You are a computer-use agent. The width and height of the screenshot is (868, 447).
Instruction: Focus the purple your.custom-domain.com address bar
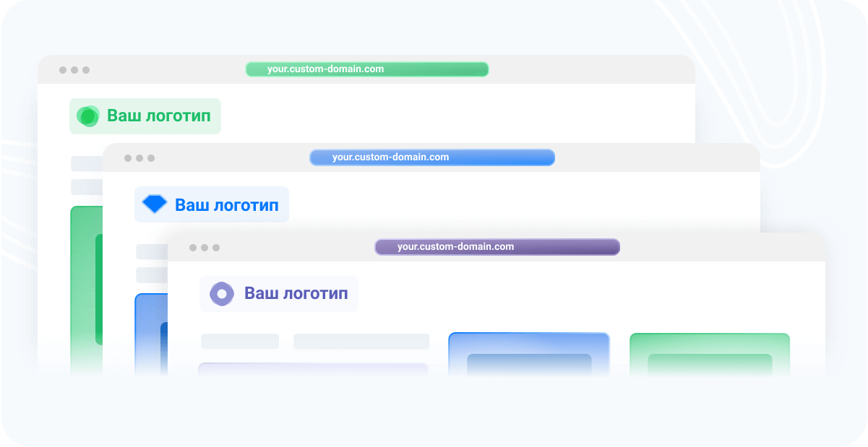[497, 247]
